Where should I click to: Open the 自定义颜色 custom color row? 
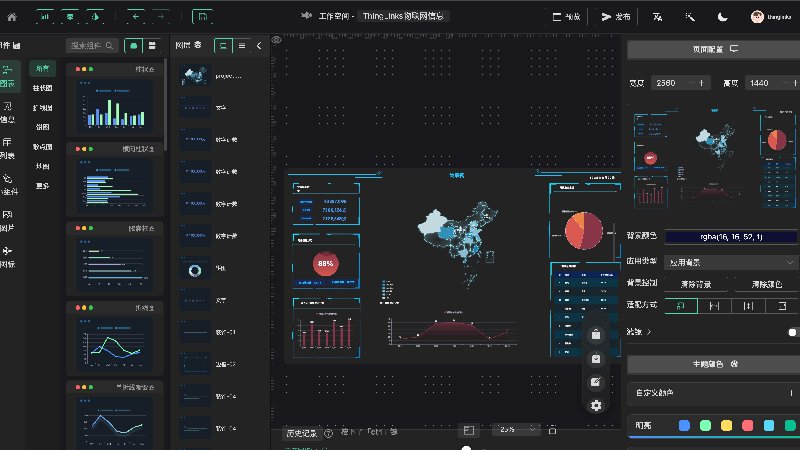tap(714, 393)
